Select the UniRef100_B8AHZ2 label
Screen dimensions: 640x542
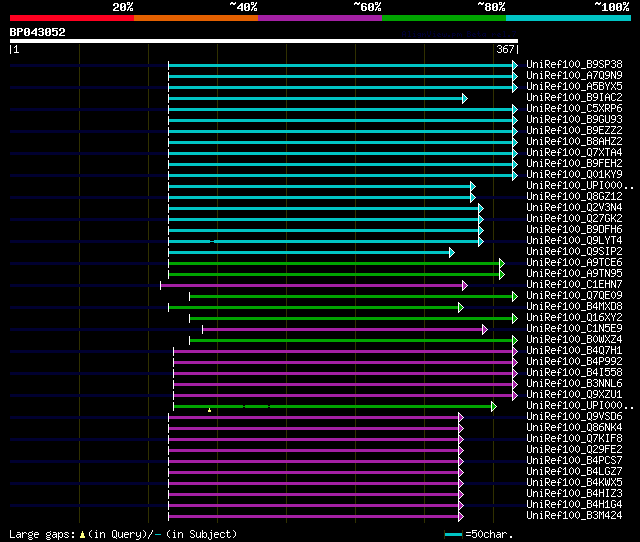point(574,142)
